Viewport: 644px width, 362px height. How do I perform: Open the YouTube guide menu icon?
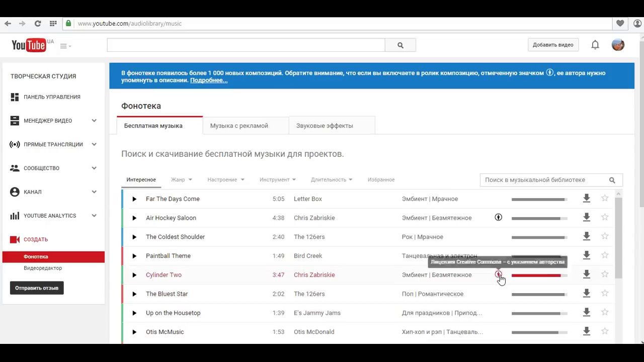tap(65, 46)
